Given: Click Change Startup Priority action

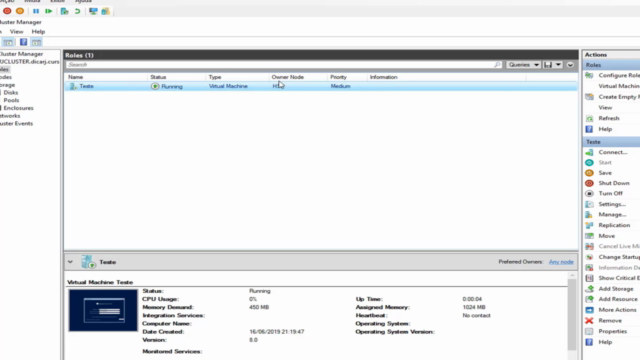Looking at the screenshot, I should (x=618, y=257).
